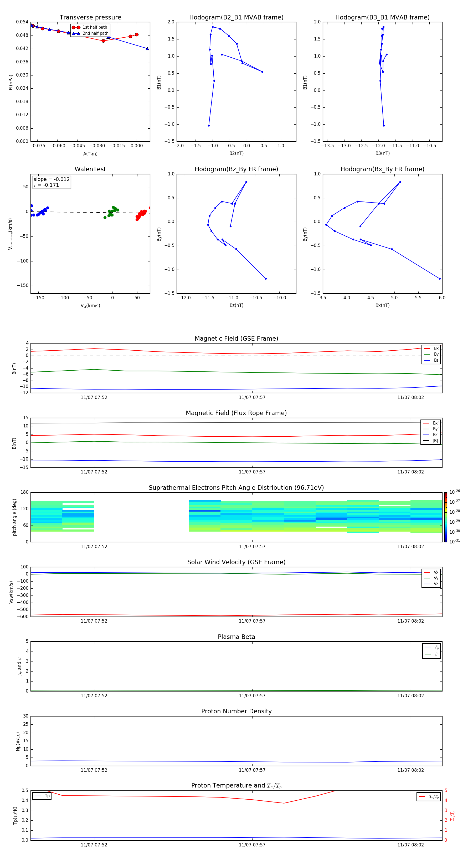Image resolution: width=473 pixels, height=868 pixels.
Task: Click the '11/07 08:02' tick under temperature panel
Action: 410,845
